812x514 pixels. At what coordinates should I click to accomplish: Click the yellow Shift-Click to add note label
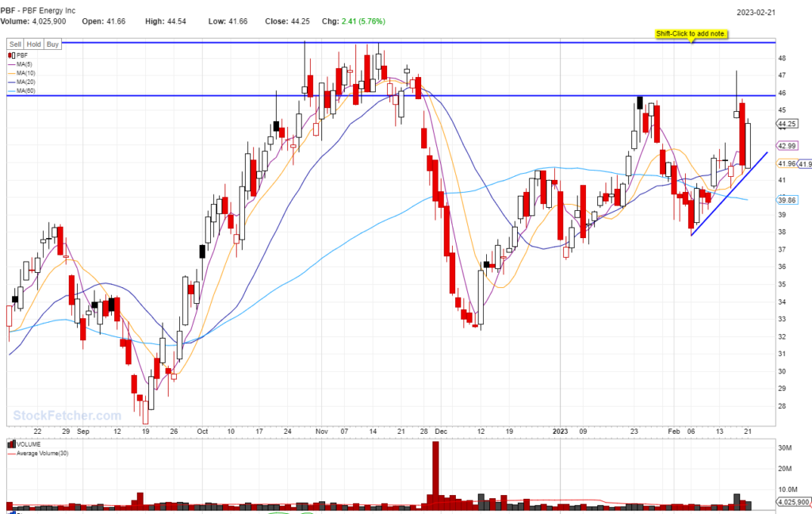point(691,33)
